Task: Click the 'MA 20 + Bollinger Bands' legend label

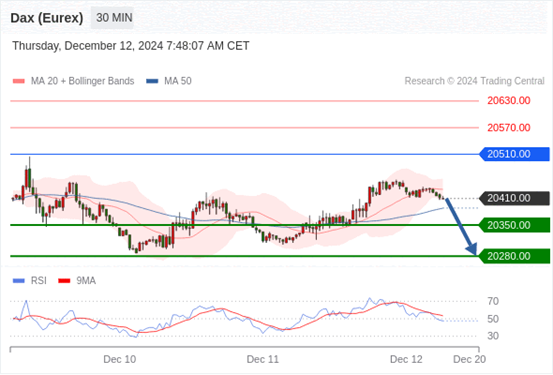Action: click(83, 81)
